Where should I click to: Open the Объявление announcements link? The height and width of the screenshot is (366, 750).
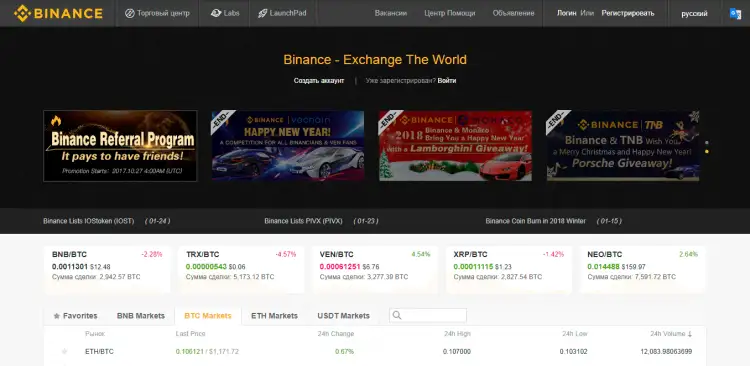pos(513,13)
